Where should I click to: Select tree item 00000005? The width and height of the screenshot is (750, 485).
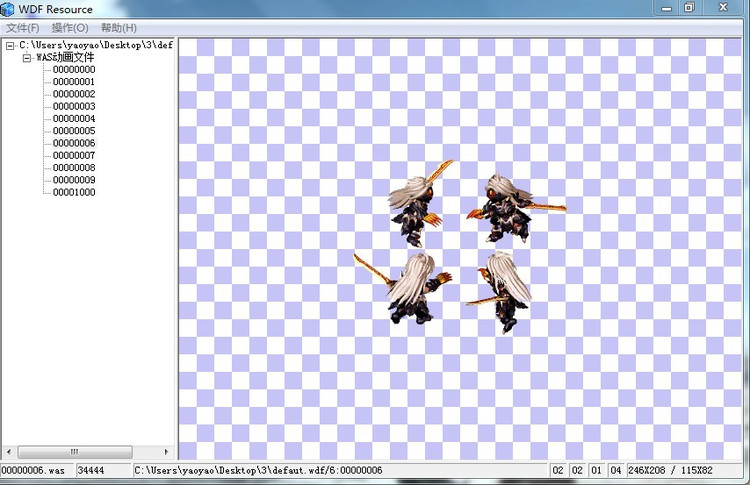[74, 131]
